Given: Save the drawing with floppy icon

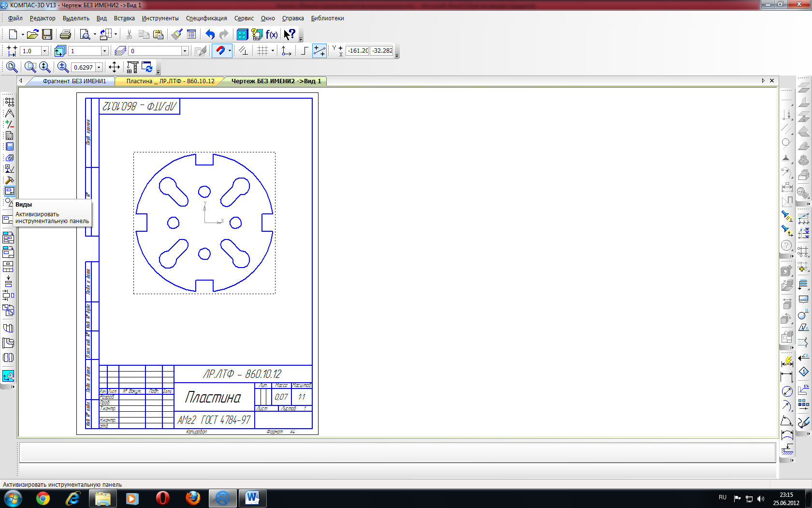Looking at the screenshot, I should click(47, 34).
